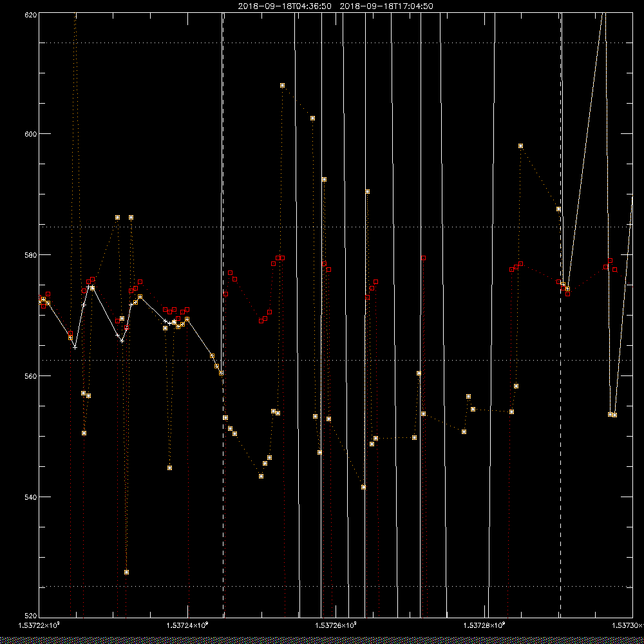
Task: Select the y-axis label 620
Action: tap(31, 15)
